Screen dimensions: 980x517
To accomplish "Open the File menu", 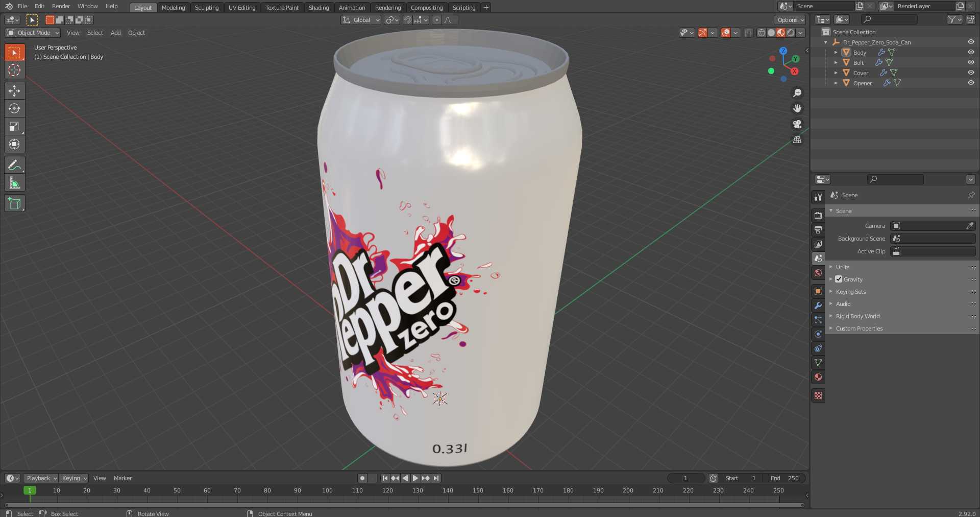I will 22,6.
